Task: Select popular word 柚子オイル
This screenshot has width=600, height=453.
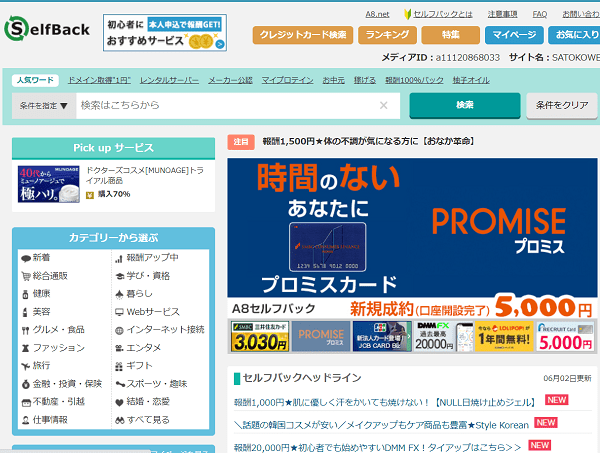Action: pos(471,80)
